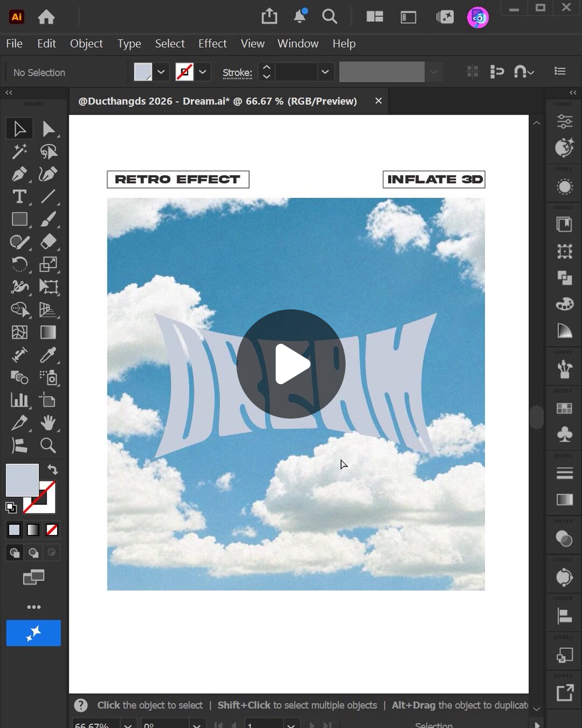Open the Arrange Documents layout icon
This screenshot has width=582, height=728.
[x=375, y=17]
